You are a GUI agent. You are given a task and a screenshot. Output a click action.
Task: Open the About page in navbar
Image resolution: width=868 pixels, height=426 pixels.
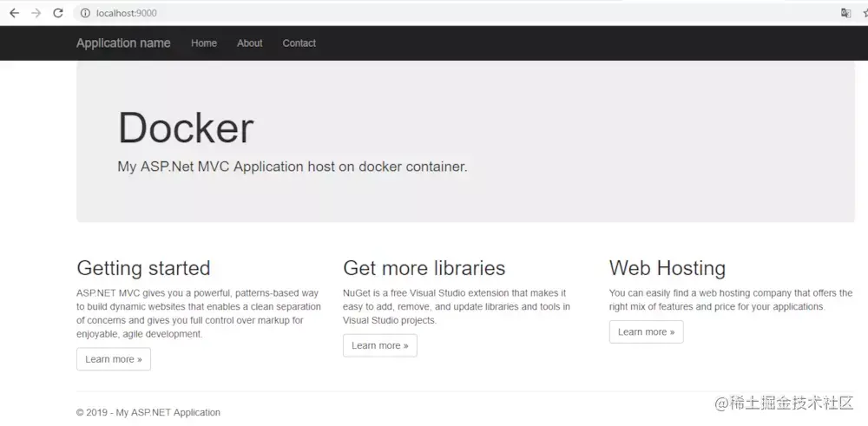tap(250, 43)
